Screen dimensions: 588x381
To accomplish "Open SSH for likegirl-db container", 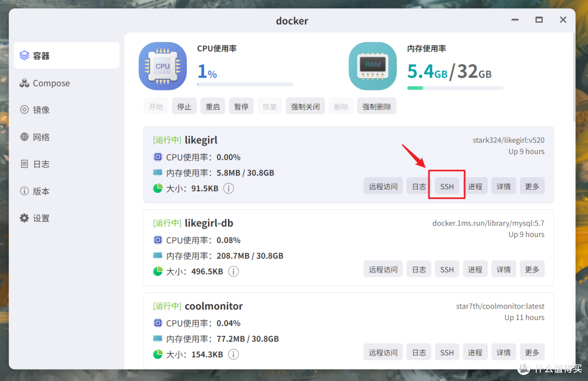I will (447, 269).
